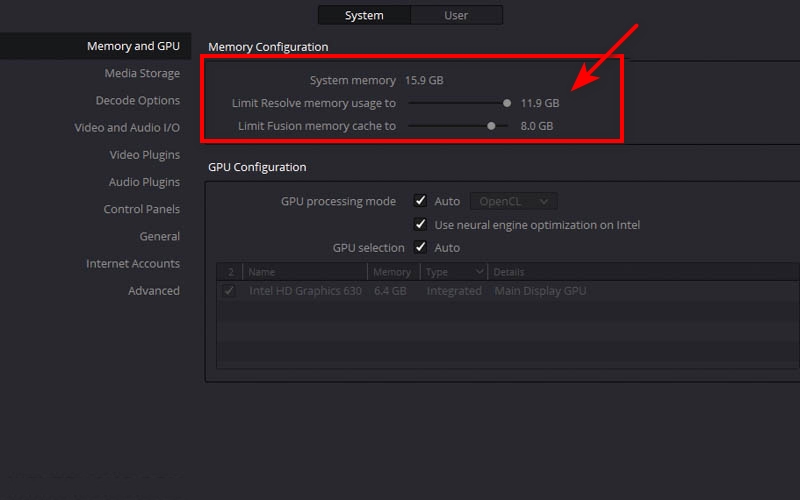Screen dimensions: 800x500
Task: Click the Memory Configuration heading
Action: pos(268,47)
